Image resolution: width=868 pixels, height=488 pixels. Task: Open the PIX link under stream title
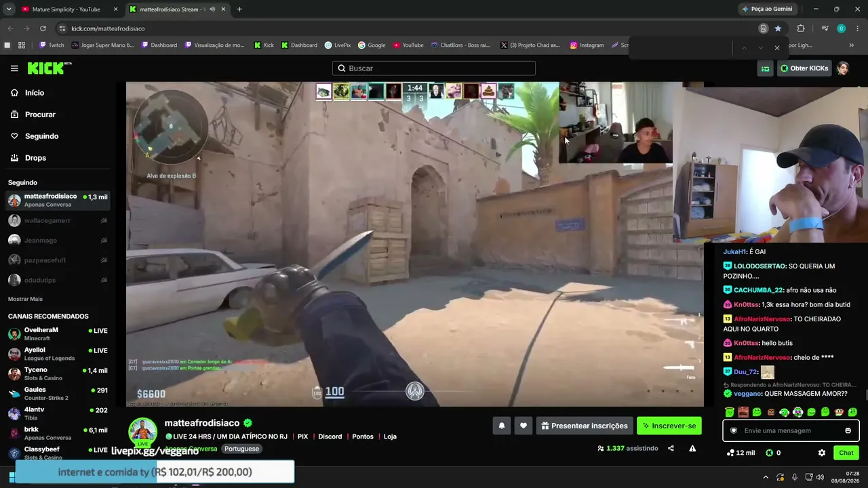302,436
